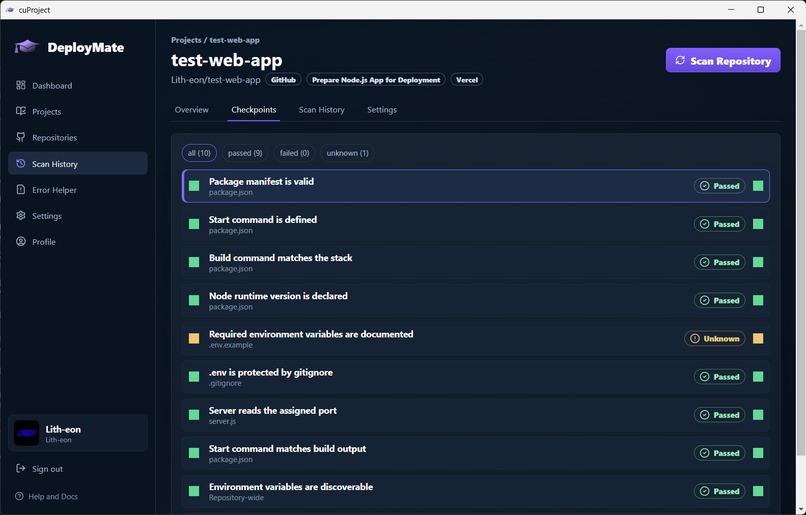The width and height of the screenshot is (806, 515).
Task: Click the cuProject app icon in title bar
Action: [9, 10]
